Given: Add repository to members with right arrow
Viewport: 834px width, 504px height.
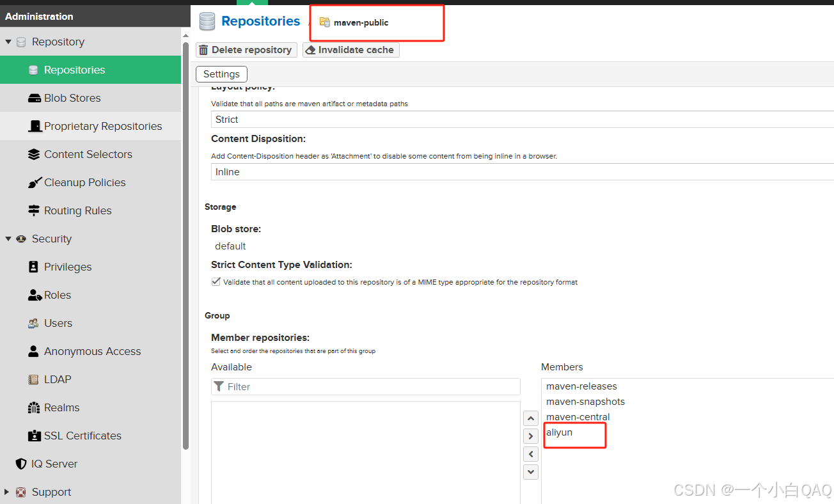Looking at the screenshot, I should [x=531, y=436].
